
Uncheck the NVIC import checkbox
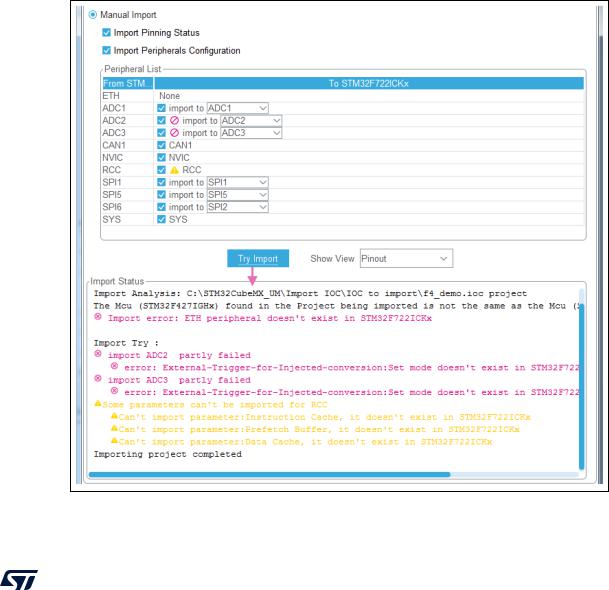coord(162,158)
